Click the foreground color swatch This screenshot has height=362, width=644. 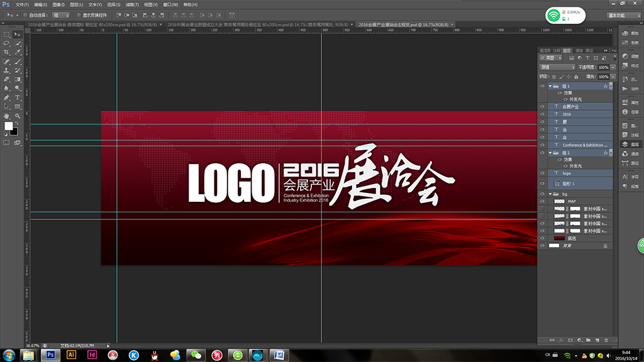click(x=8, y=126)
